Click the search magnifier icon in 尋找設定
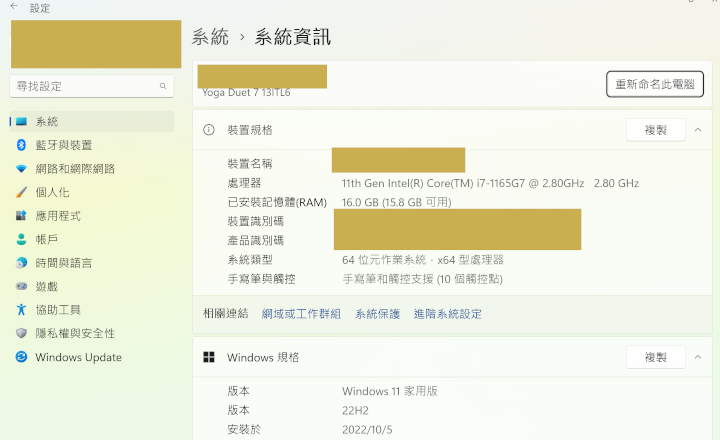720x440 pixels. (x=163, y=86)
